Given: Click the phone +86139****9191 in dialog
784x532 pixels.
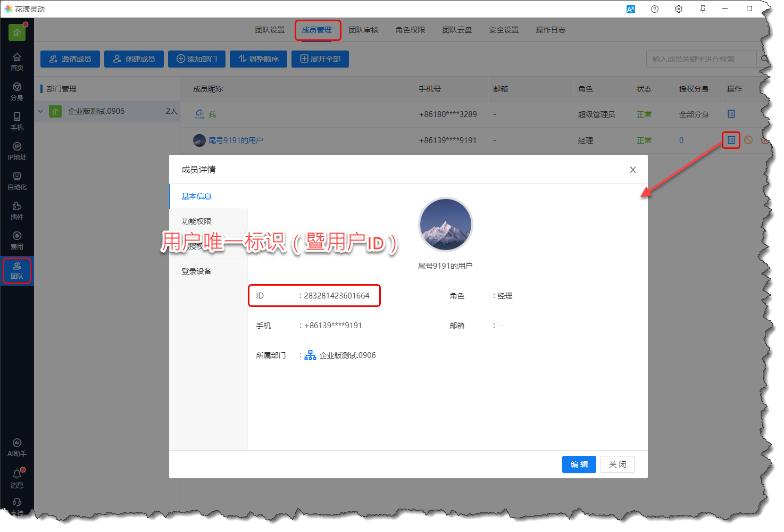Looking at the screenshot, I should 333,326.
